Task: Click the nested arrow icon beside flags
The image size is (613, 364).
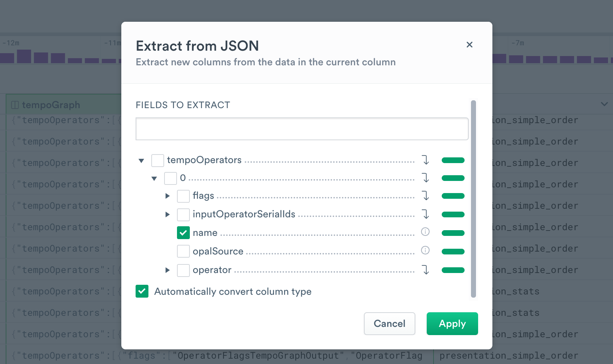Action: [425, 196]
